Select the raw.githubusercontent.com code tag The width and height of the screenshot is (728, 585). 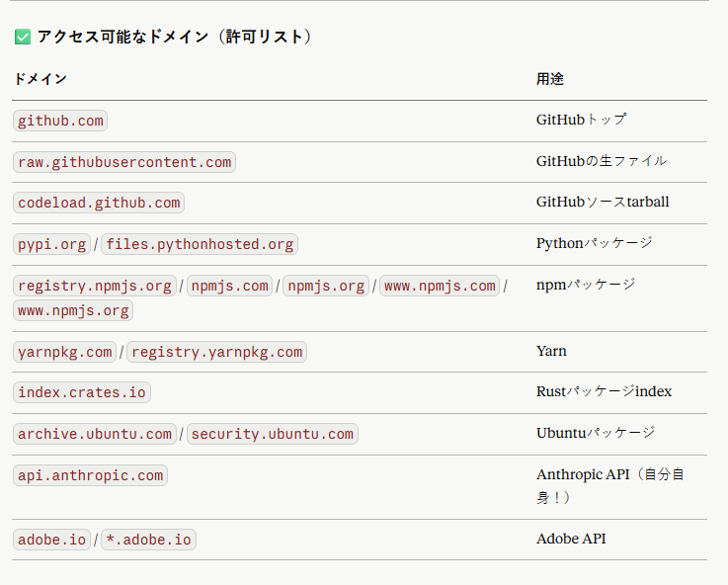pyautogui.click(x=124, y=162)
